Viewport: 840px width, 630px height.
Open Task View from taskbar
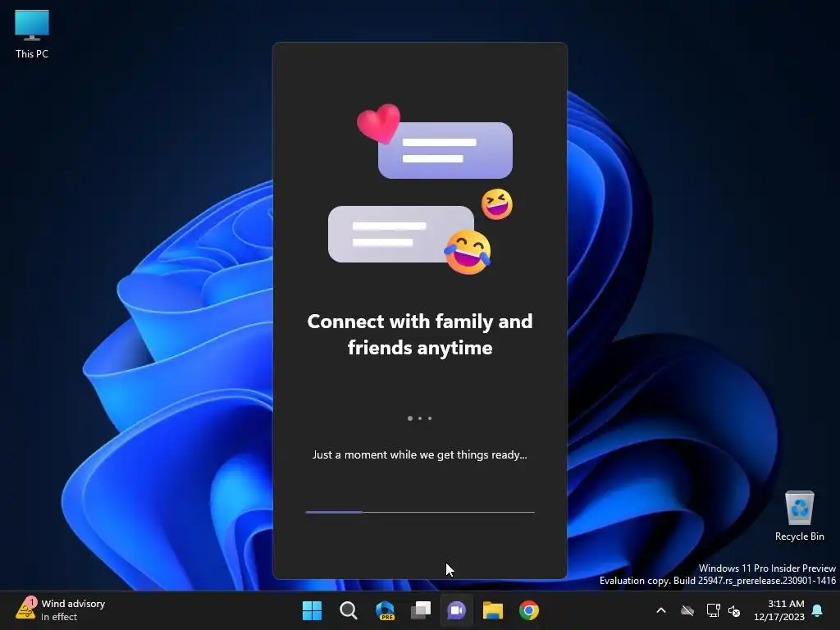click(x=421, y=610)
